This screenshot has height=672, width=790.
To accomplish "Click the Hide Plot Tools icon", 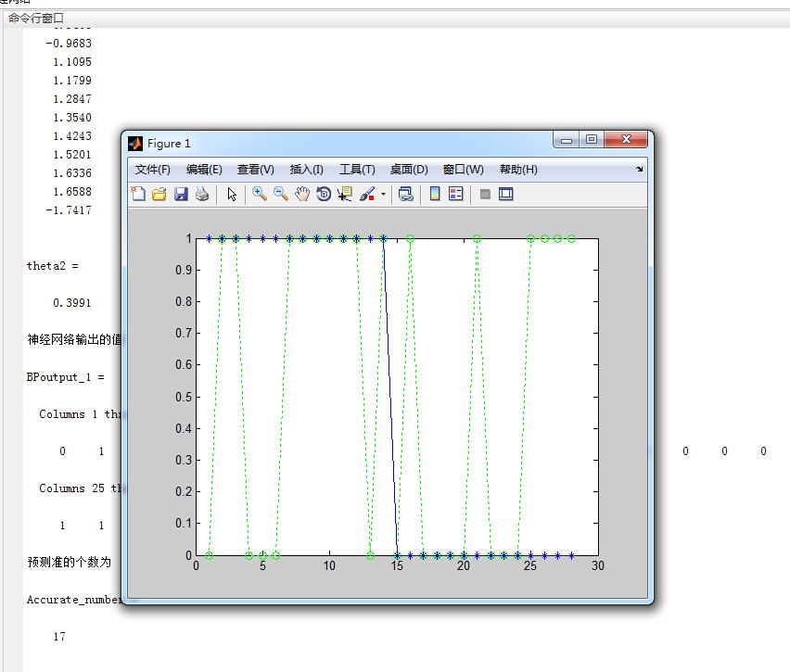I will click(485, 194).
